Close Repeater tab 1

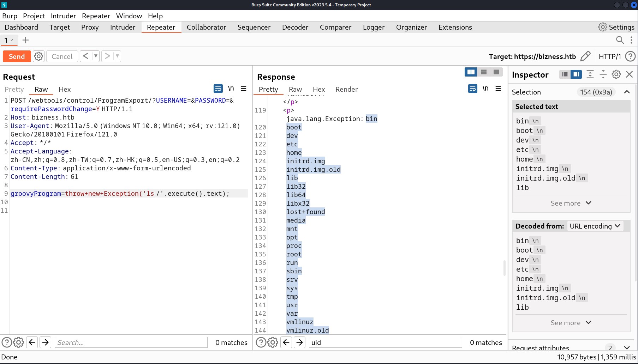12,41
